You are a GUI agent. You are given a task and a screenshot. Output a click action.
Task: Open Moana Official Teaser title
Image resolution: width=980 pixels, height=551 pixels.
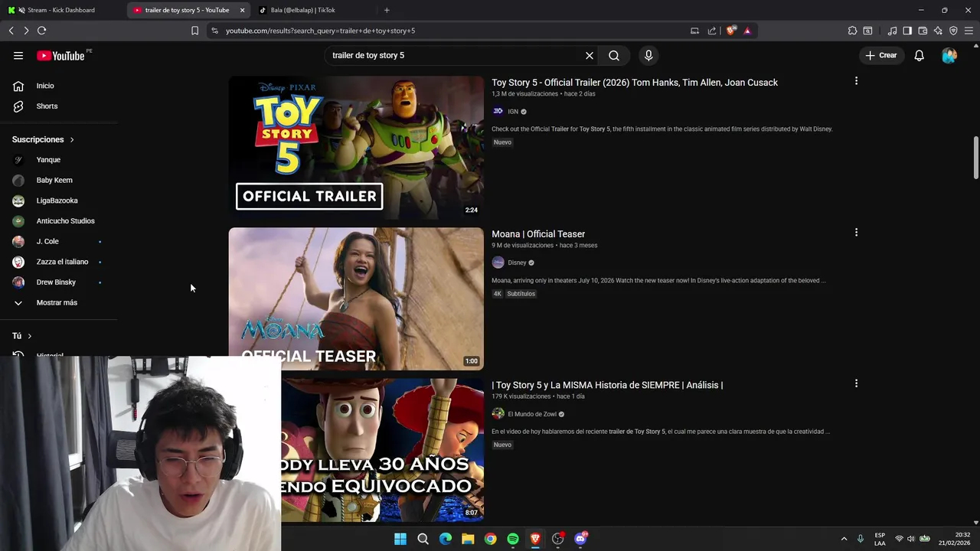(x=538, y=234)
